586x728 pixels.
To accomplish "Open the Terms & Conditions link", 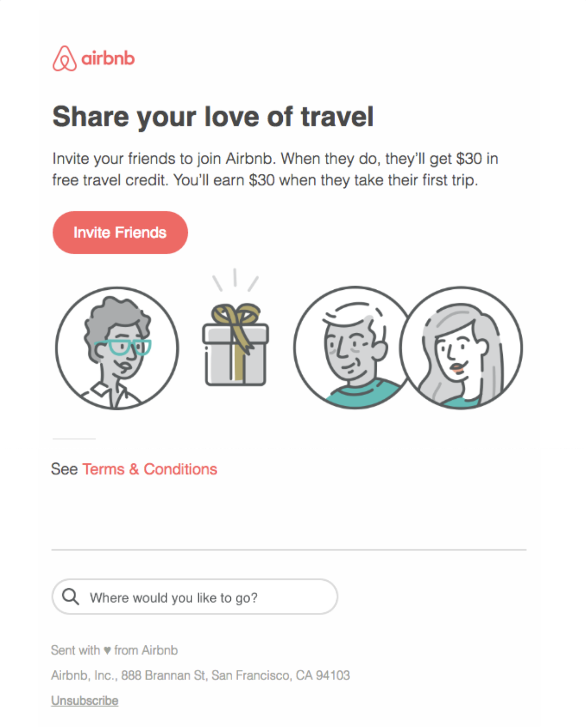I will [x=149, y=469].
